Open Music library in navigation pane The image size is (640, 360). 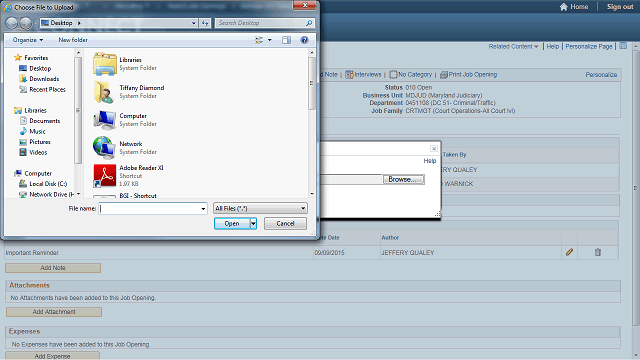click(x=37, y=131)
